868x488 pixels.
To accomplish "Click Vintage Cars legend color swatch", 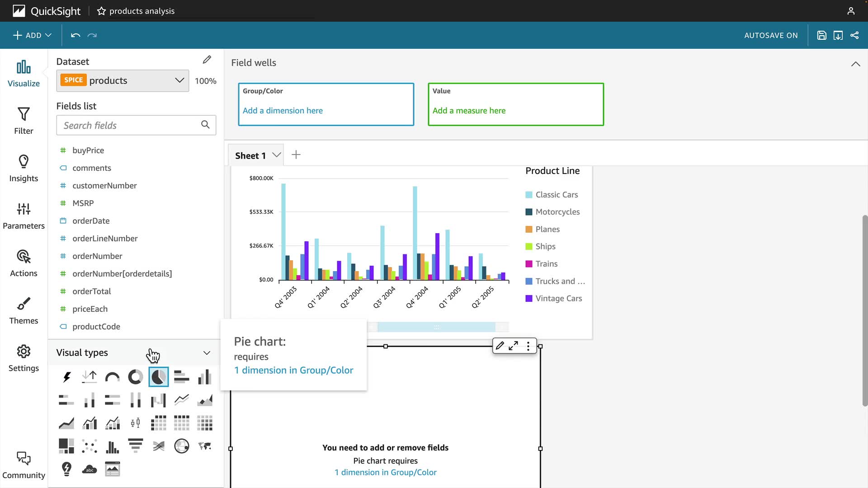I will [529, 298].
